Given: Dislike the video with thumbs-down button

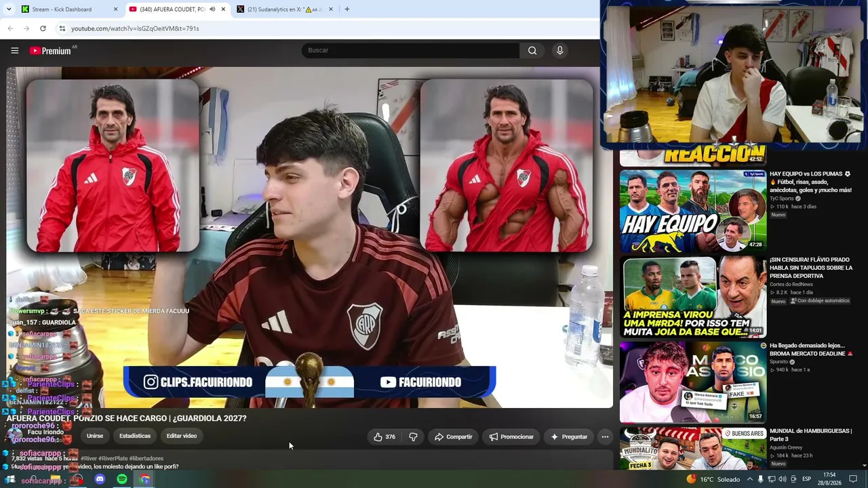Looking at the screenshot, I should (x=413, y=437).
